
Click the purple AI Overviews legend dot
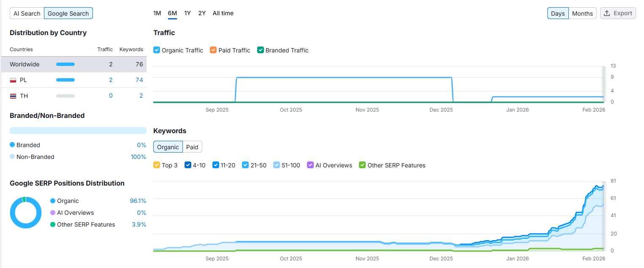click(311, 165)
